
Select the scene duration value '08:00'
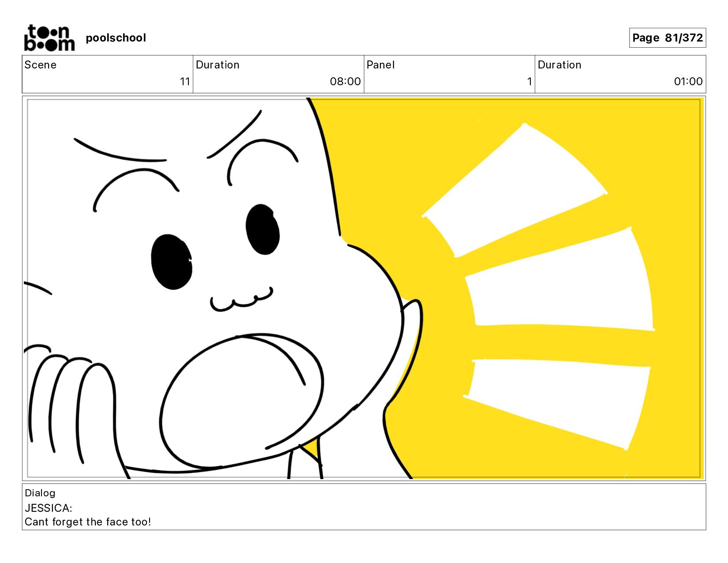(x=345, y=82)
